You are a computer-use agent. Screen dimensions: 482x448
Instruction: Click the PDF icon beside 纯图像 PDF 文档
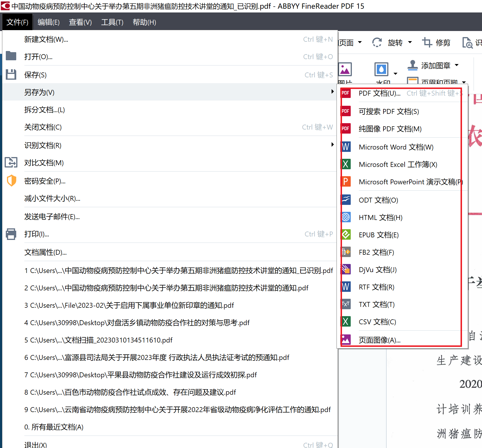tap(345, 128)
